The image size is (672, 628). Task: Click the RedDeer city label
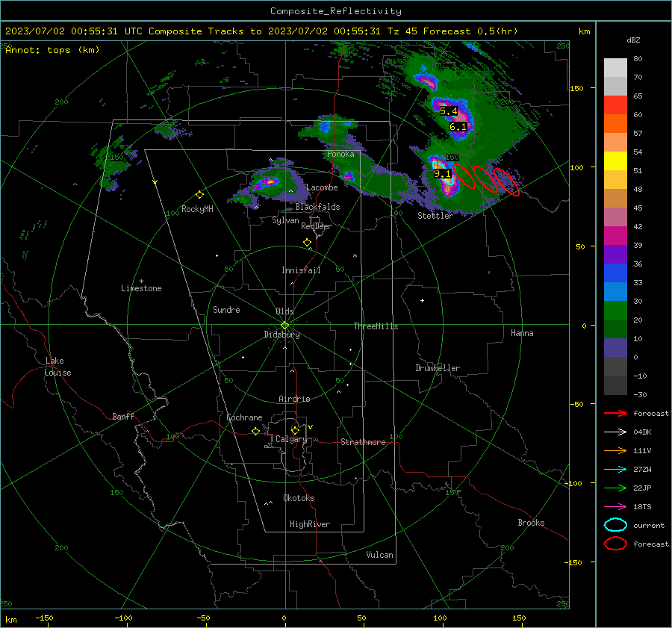(317, 226)
